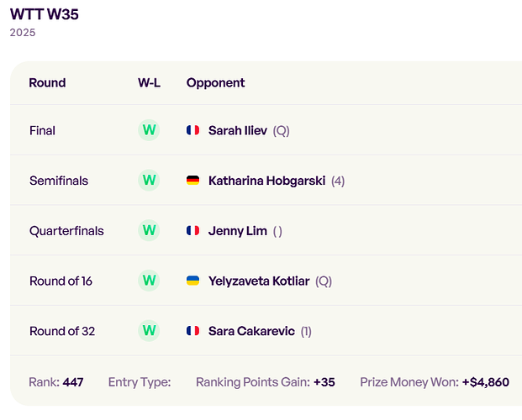Screen dimensions: 522x420
Task: Open Sarah Iliev's player profile
Action: tap(238, 130)
